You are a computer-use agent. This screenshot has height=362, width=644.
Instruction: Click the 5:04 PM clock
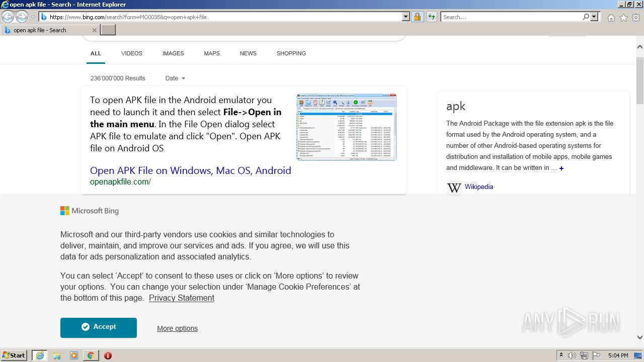(618, 355)
